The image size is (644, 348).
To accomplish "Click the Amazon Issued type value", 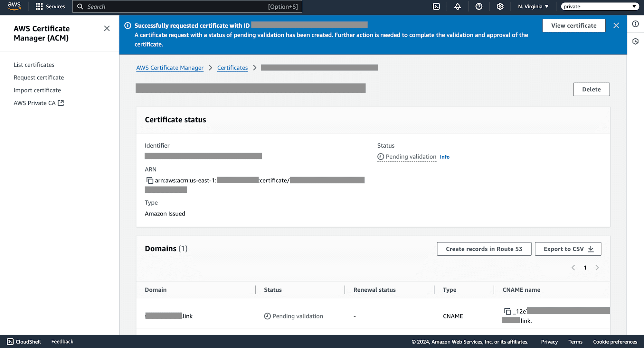I will pos(165,214).
